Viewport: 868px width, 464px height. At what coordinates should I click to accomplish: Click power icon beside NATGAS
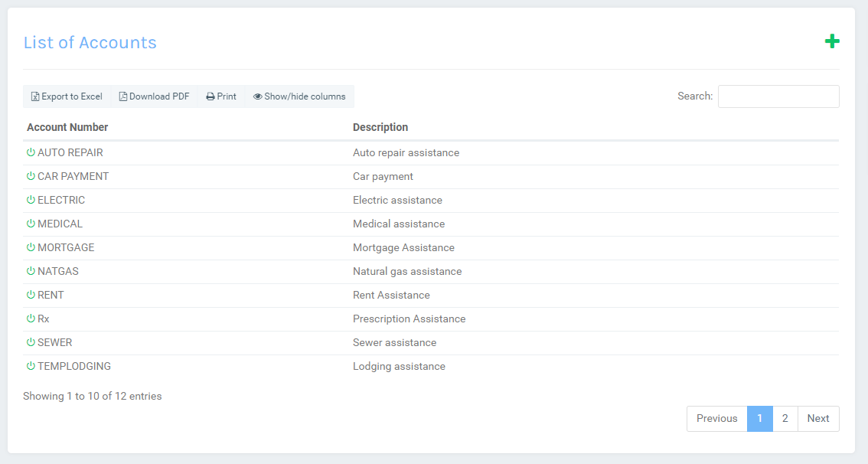coord(31,271)
